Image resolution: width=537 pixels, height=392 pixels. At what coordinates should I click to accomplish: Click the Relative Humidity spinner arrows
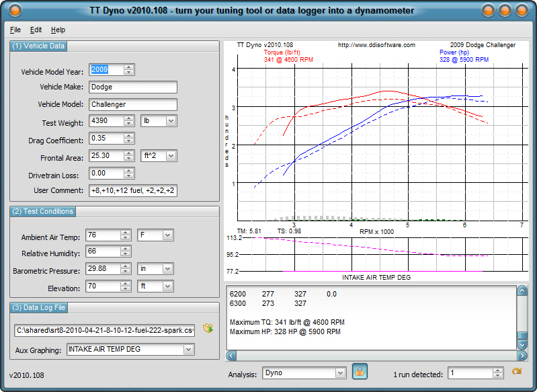pos(126,251)
